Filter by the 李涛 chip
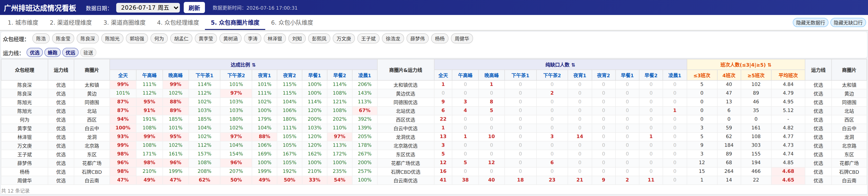Screen dimensions: 868x196 click(253, 38)
